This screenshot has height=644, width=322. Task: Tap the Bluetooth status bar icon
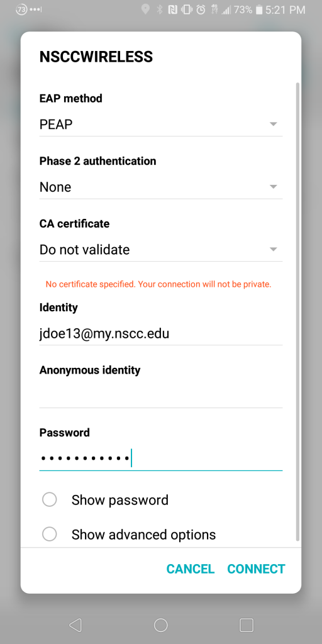point(160,9)
